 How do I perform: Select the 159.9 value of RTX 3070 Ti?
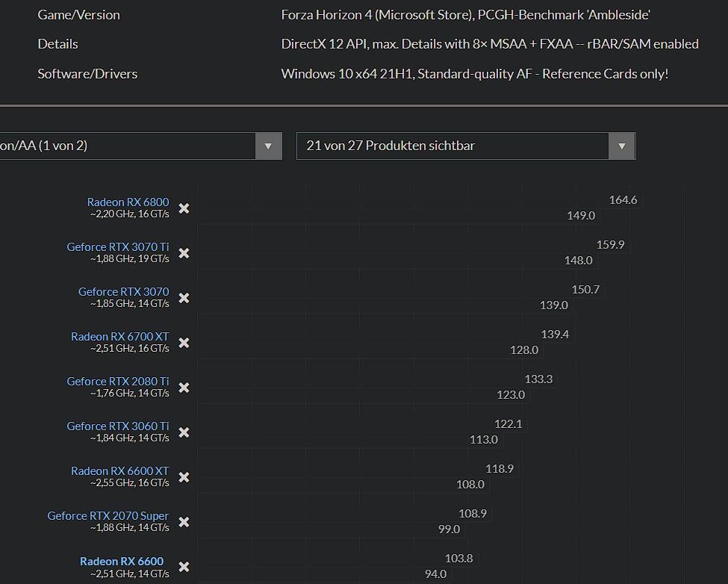click(x=611, y=245)
